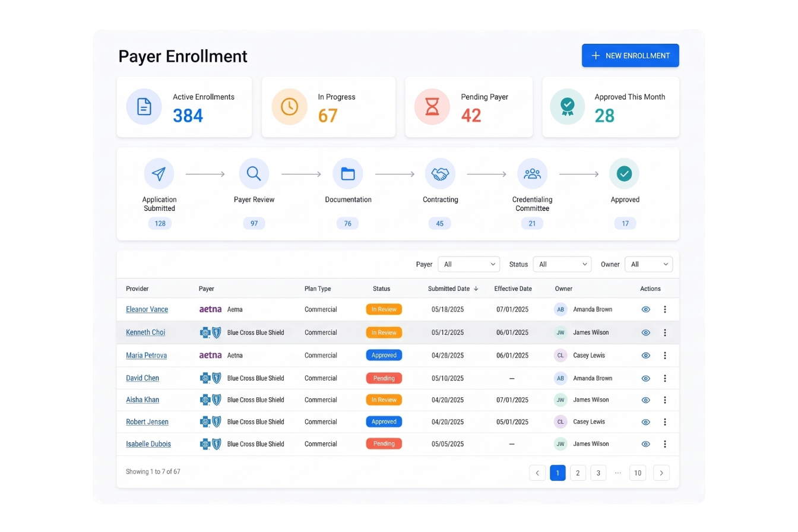The width and height of the screenshot is (798, 532).
Task: Click the New Enrollment button
Action: (x=630, y=55)
